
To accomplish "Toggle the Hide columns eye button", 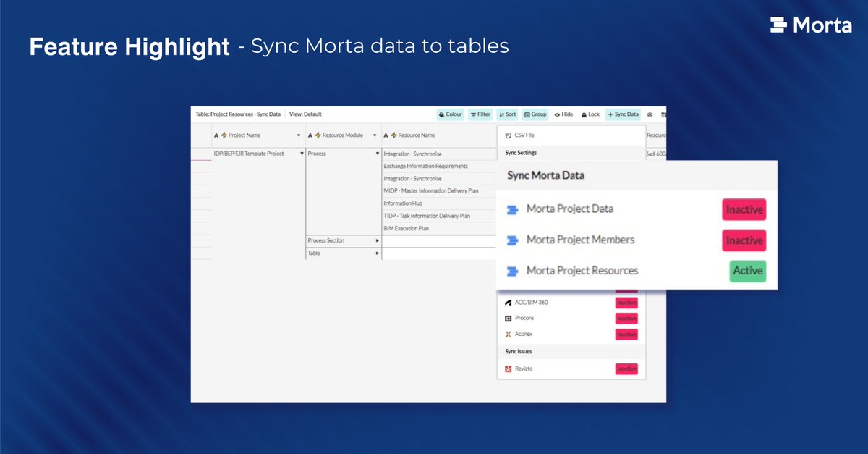I will (563, 114).
